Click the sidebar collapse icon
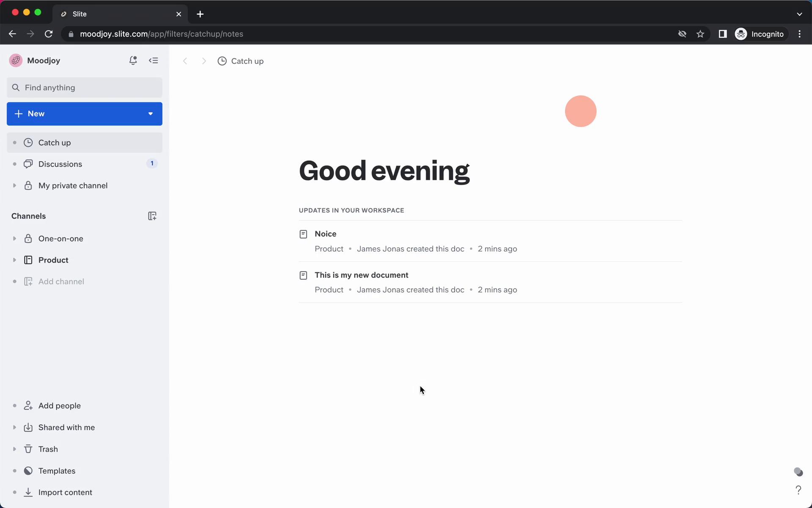The image size is (812, 508). pos(154,60)
